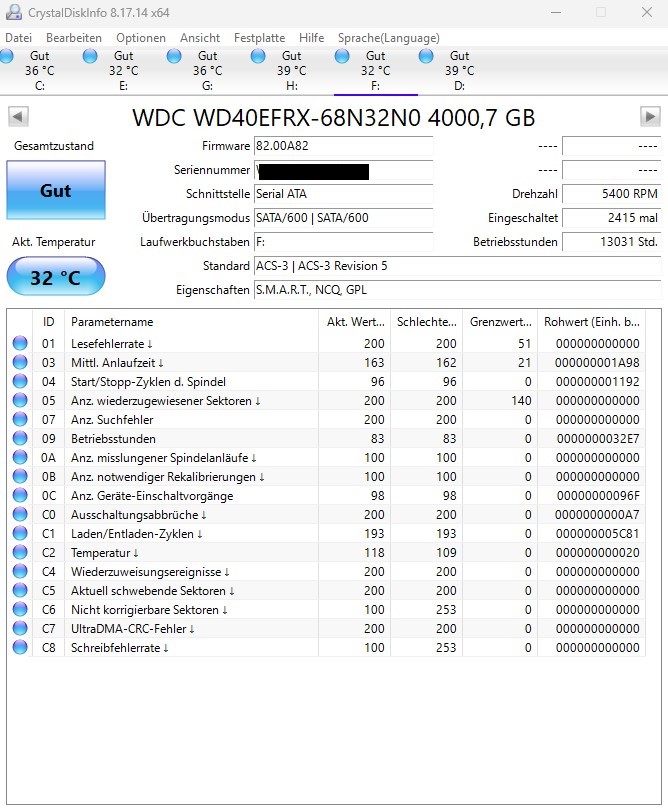Image resolution: width=668 pixels, height=811 pixels.
Task: Click the Betriebsstunden value 13031 Std.
Action: (612, 242)
